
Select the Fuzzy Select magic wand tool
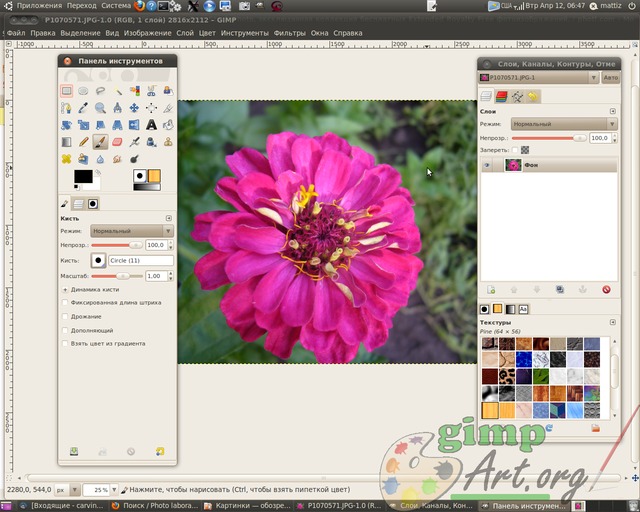(x=118, y=91)
